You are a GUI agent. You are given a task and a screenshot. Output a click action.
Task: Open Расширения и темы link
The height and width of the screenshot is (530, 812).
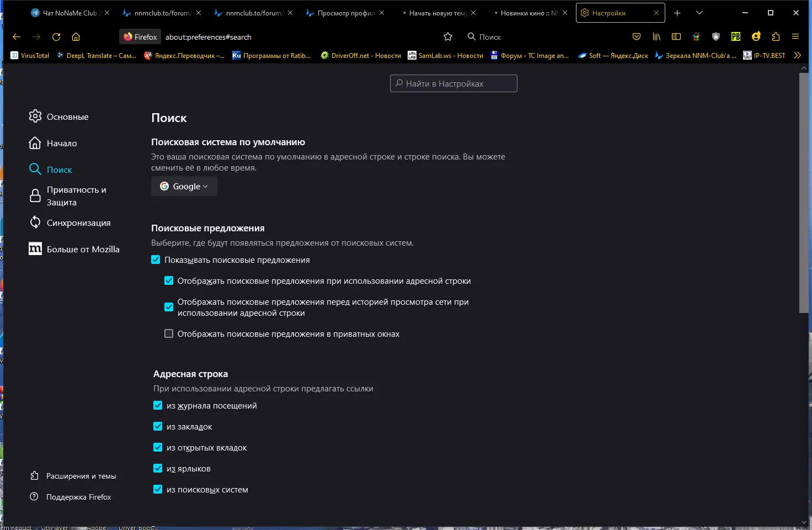click(x=73, y=476)
